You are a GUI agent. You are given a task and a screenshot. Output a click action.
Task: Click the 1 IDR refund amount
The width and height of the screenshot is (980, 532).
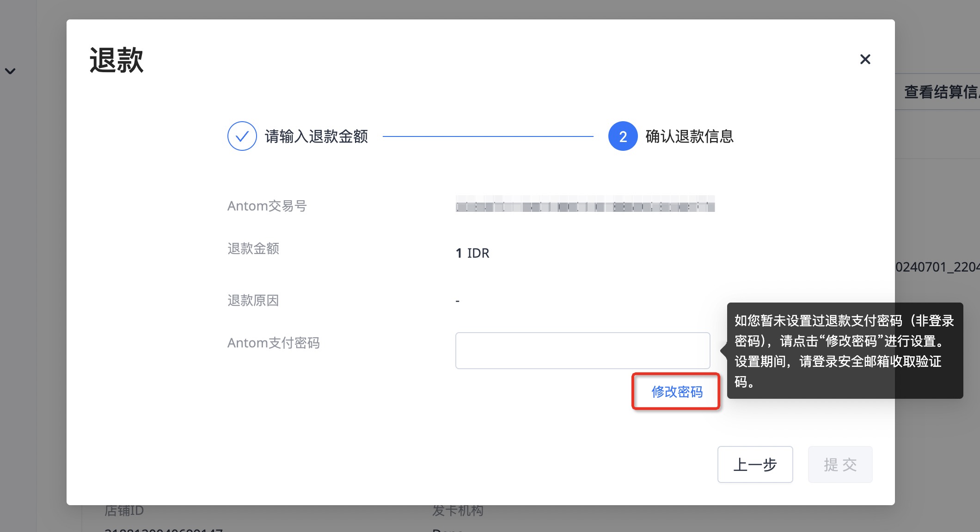(x=472, y=253)
